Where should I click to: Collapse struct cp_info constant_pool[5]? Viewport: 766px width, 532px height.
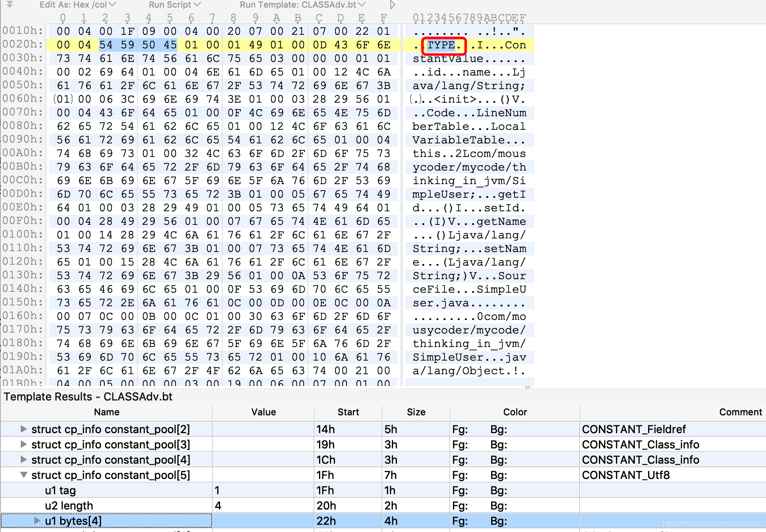click(24, 475)
